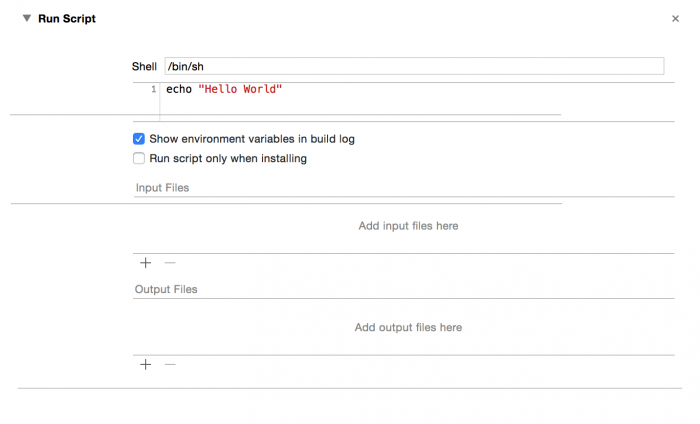700x424 pixels.
Task: Remove output file with minus icon
Action: pos(170,365)
